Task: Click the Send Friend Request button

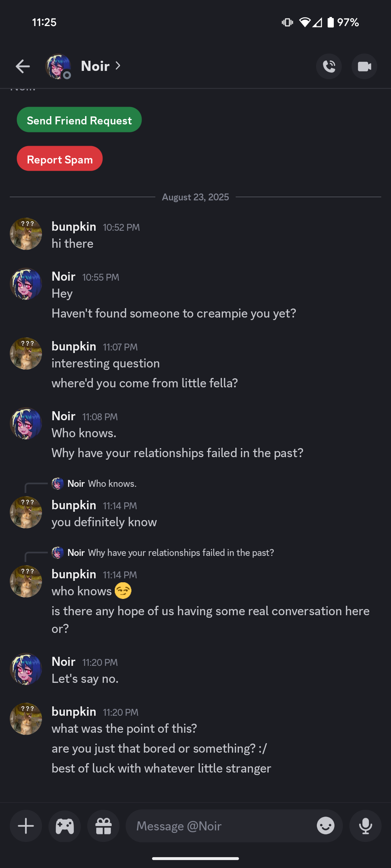Action: [79, 120]
